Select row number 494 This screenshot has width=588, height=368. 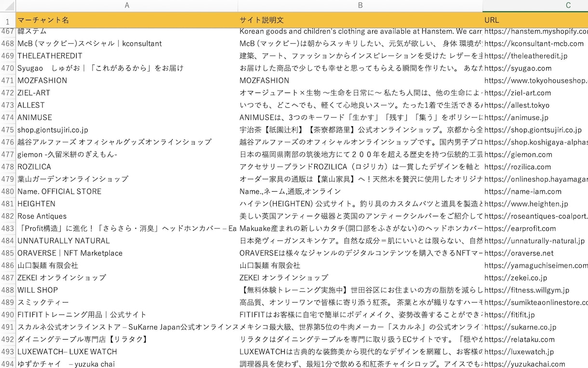[x=8, y=364]
